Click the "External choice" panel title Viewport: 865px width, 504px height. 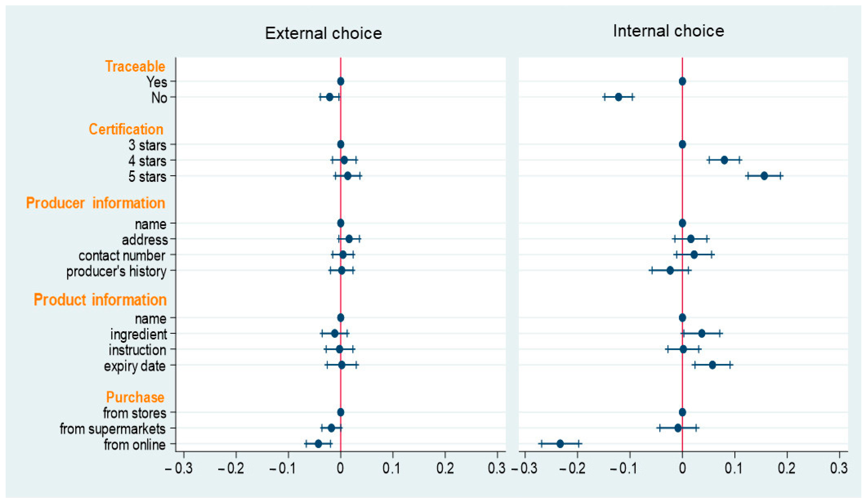(323, 33)
